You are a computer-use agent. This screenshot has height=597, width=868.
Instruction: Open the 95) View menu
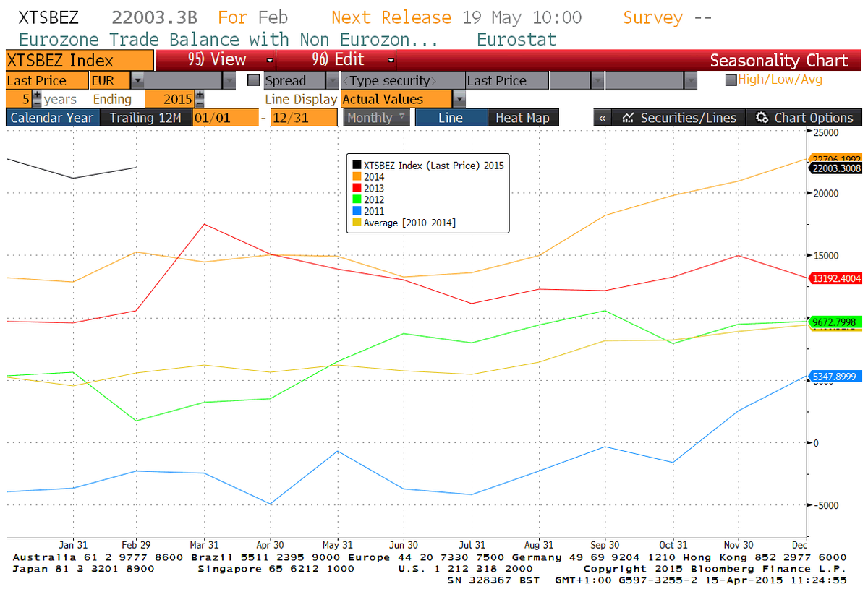(x=216, y=60)
